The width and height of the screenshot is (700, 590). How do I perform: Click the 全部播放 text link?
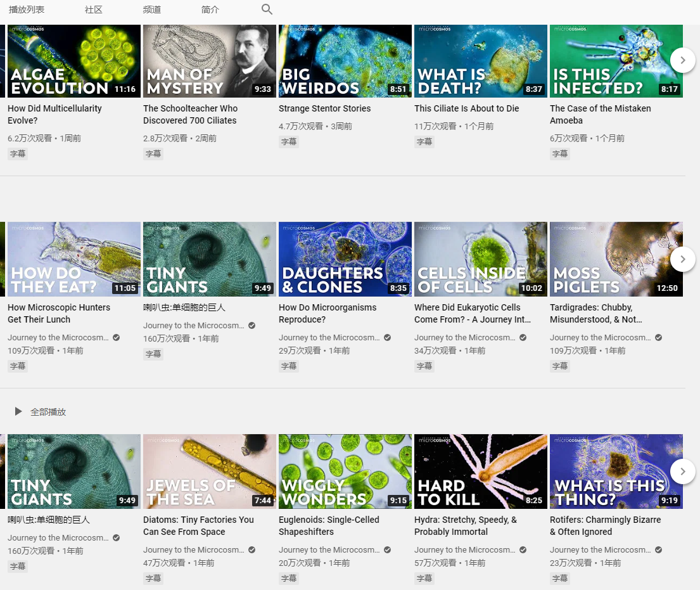(48, 412)
